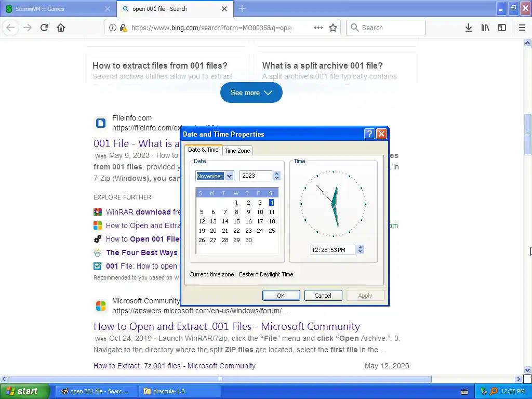The image size is (532, 399).
Task: Click the forward arrow in Firefox
Action: (28, 28)
